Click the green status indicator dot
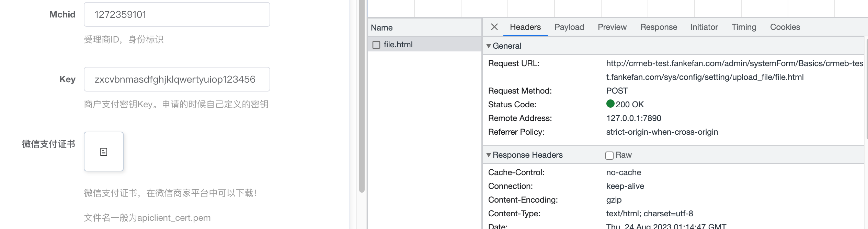 (x=610, y=104)
